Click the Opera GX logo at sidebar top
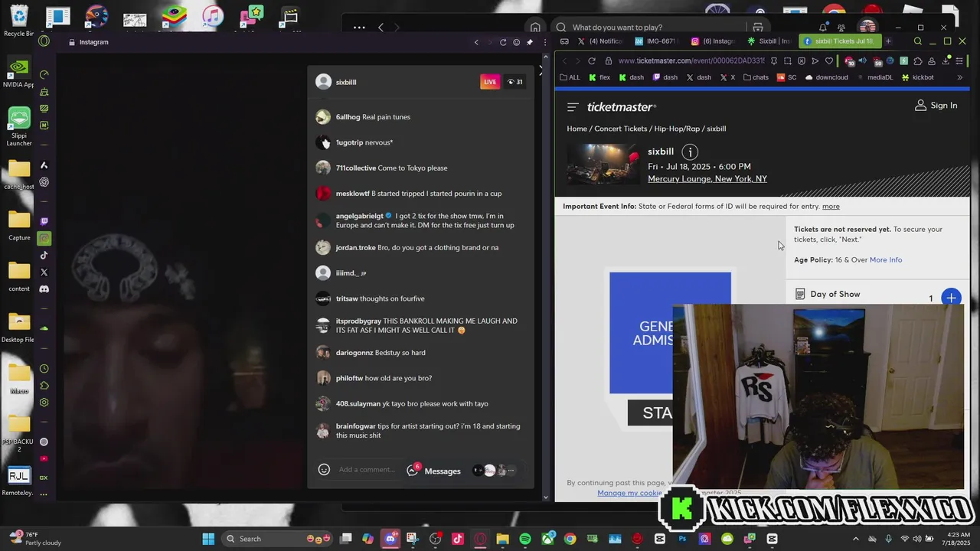The height and width of the screenshot is (551, 980). (44, 41)
